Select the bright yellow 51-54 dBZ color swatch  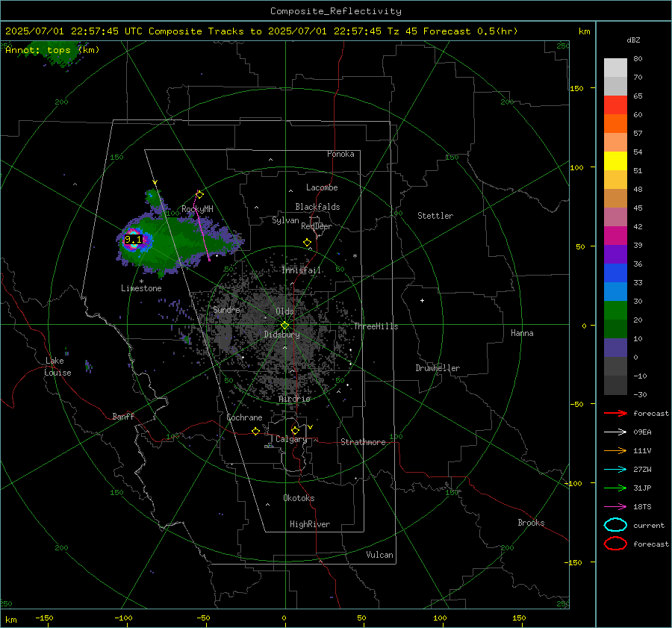pyautogui.click(x=615, y=161)
